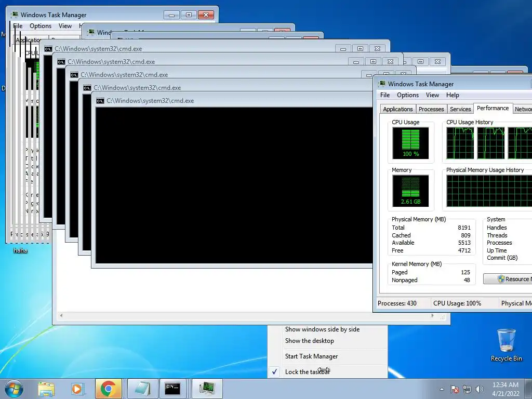The height and width of the screenshot is (399, 532).
Task: Open Options menu in front Task Manager
Action: [x=408, y=95]
